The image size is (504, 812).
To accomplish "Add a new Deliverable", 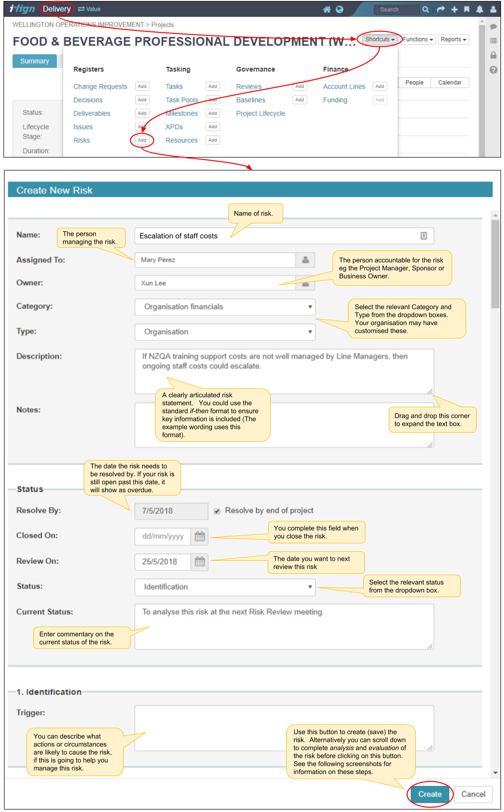I will click(x=142, y=113).
